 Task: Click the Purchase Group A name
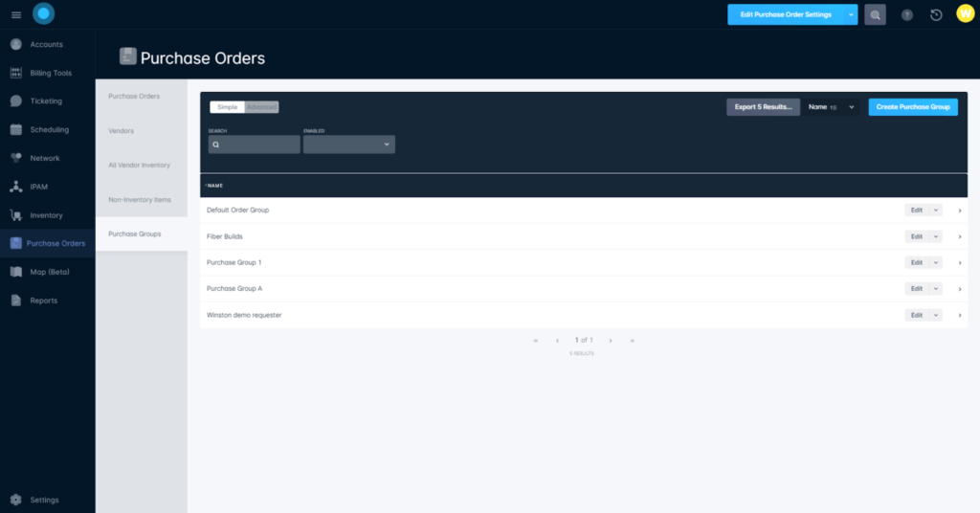234,289
